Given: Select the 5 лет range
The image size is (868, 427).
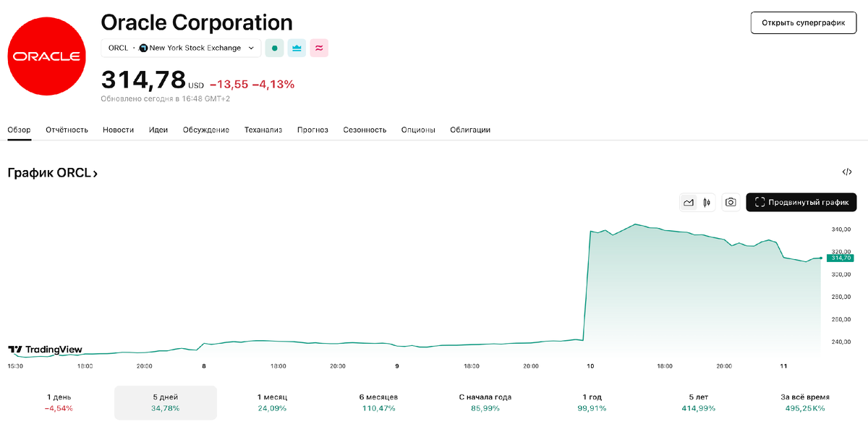Looking at the screenshot, I should (697, 402).
